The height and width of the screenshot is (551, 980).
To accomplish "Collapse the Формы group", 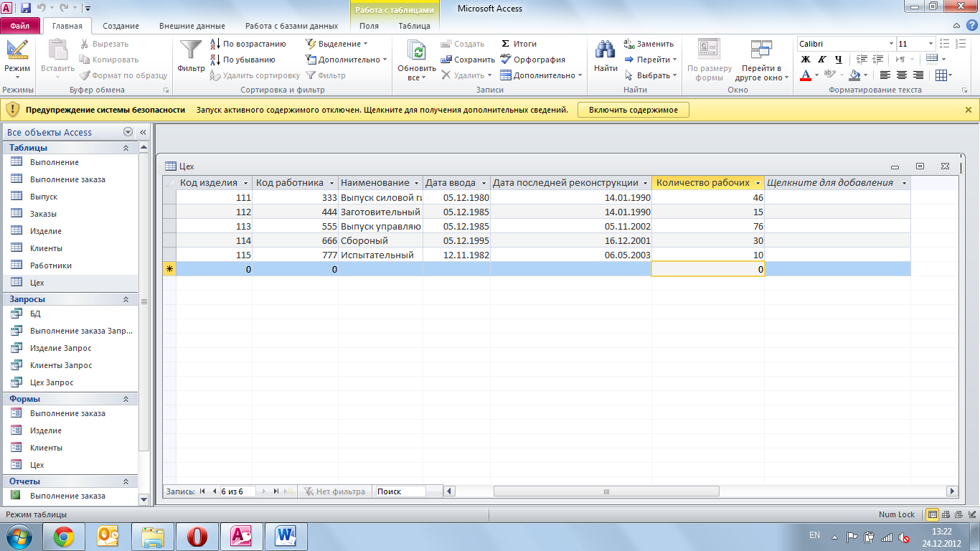I will coord(126,399).
